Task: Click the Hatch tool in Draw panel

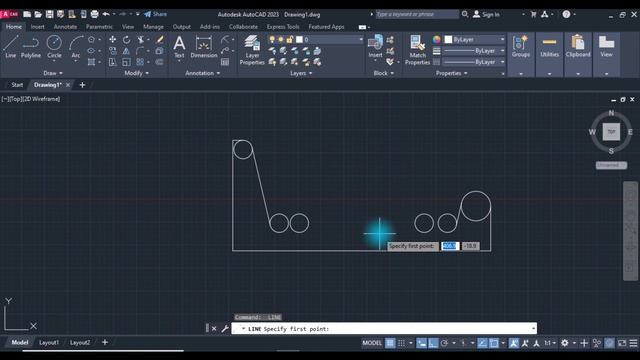Action: pyautogui.click(x=91, y=62)
